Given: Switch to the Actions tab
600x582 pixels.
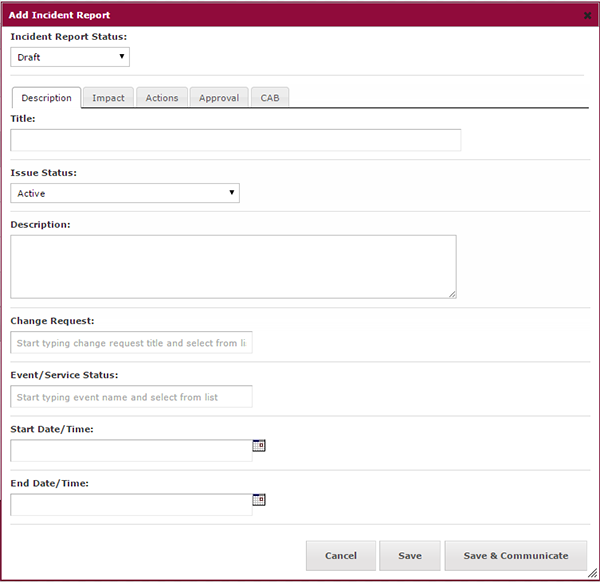Looking at the screenshot, I should tap(162, 98).
